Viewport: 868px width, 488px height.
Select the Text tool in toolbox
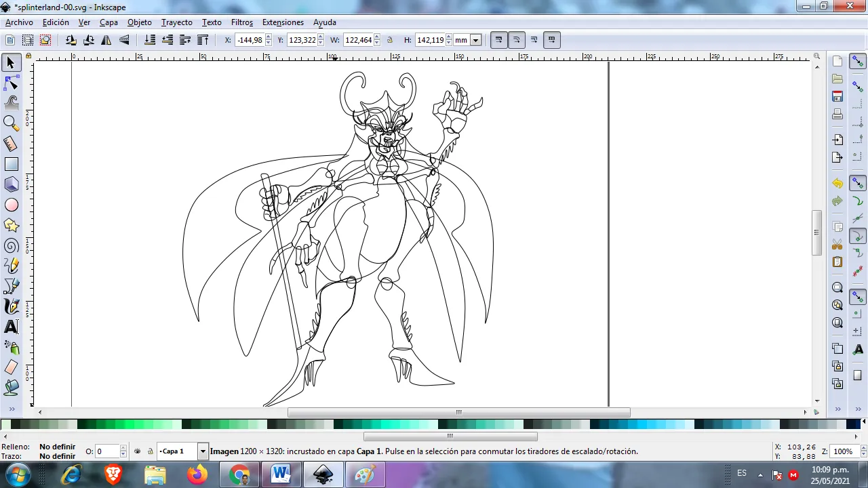[x=11, y=327]
